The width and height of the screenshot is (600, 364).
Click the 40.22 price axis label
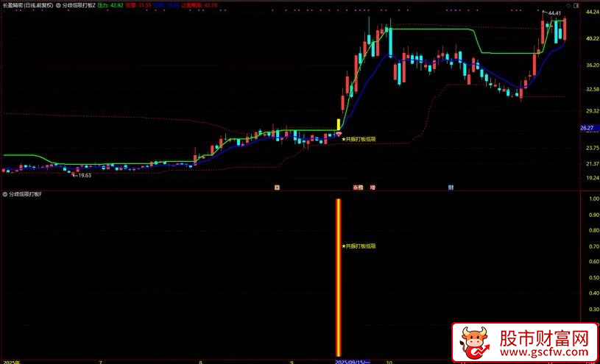click(593, 39)
